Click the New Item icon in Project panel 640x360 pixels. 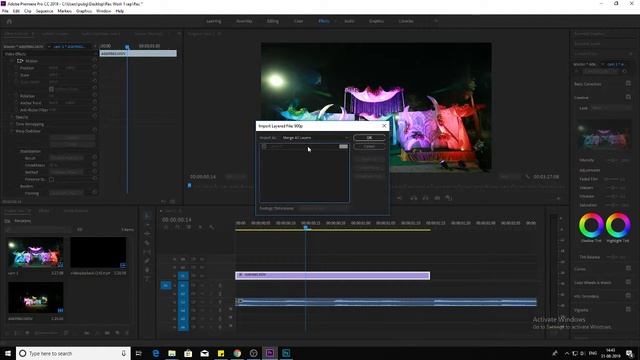[x=118, y=333]
